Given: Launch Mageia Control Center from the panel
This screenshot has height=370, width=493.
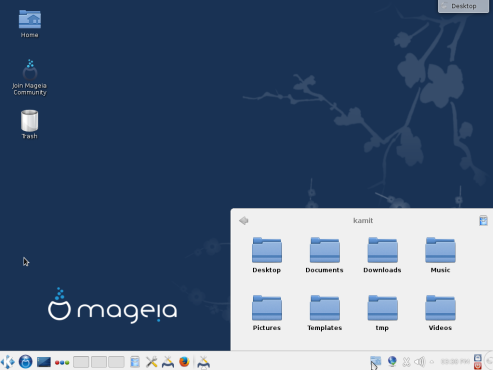Looking at the screenshot, I should tap(168, 362).
